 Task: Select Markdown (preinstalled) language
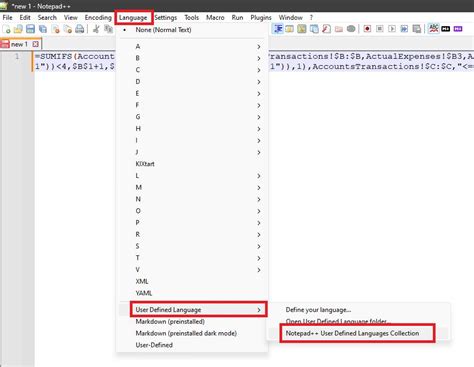pyautogui.click(x=192, y=322)
